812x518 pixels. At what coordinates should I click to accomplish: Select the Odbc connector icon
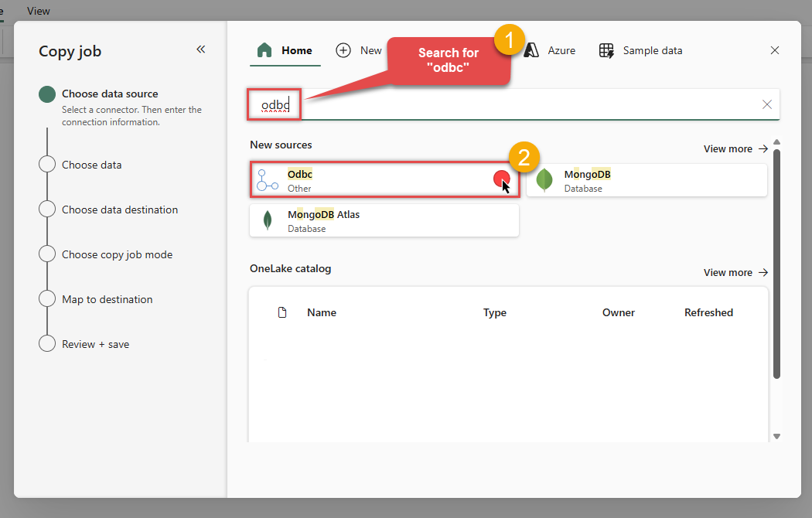pos(267,179)
